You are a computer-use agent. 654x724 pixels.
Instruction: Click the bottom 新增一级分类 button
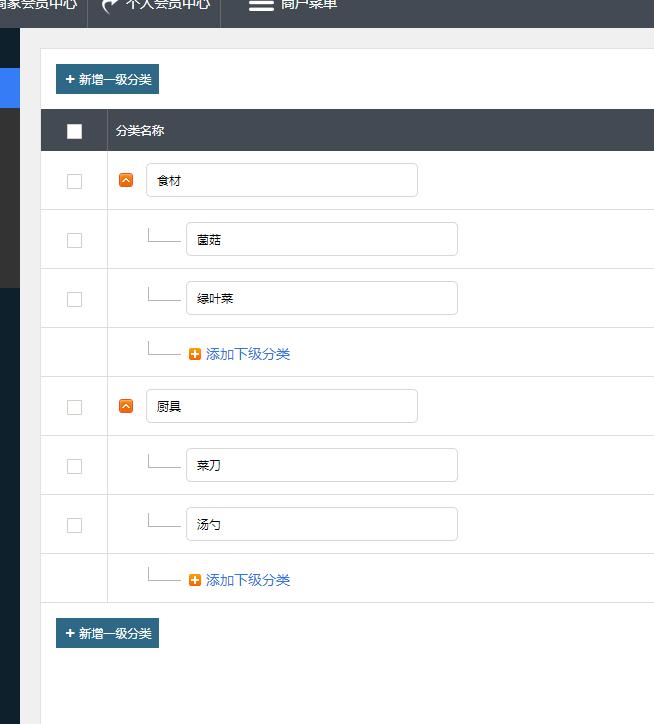click(107, 633)
